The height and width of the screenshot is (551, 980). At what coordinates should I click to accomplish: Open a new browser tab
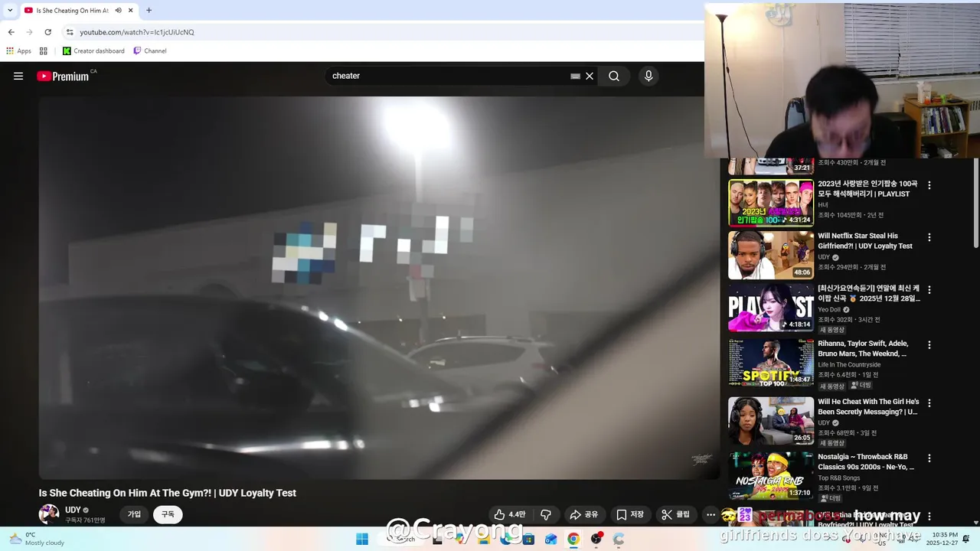click(x=149, y=11)
